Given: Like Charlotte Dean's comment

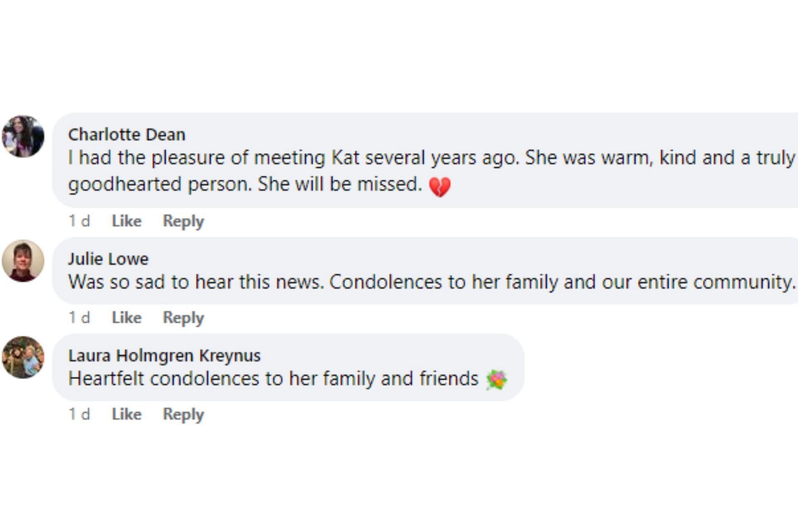Looking at the screenshot, I should tap(127, 221).
